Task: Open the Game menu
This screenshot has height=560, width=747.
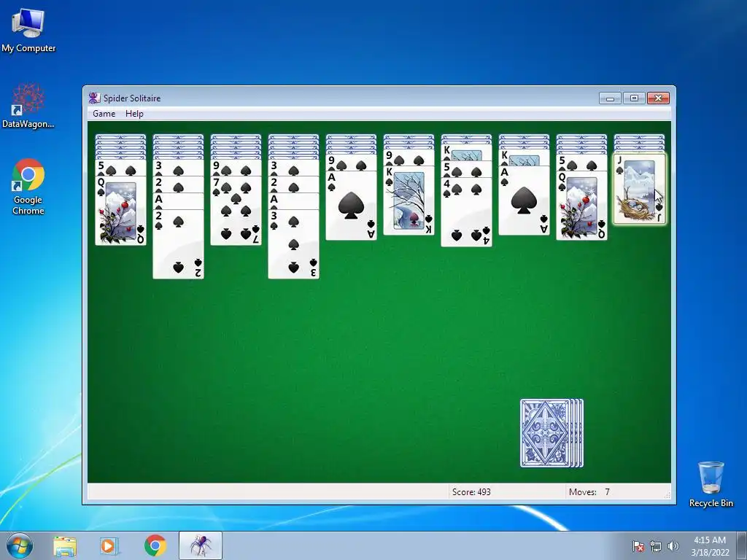Action: pos(104,113)
